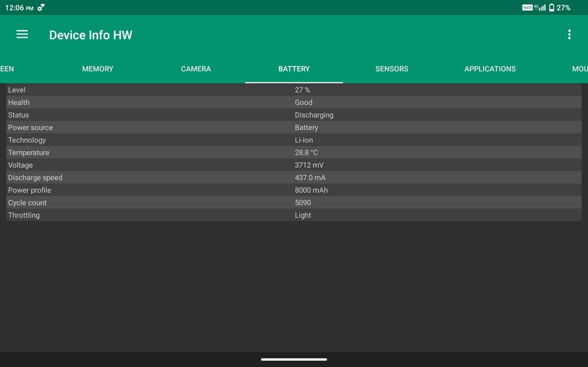
Task: Select the Power source label
Action: point(30,127)
